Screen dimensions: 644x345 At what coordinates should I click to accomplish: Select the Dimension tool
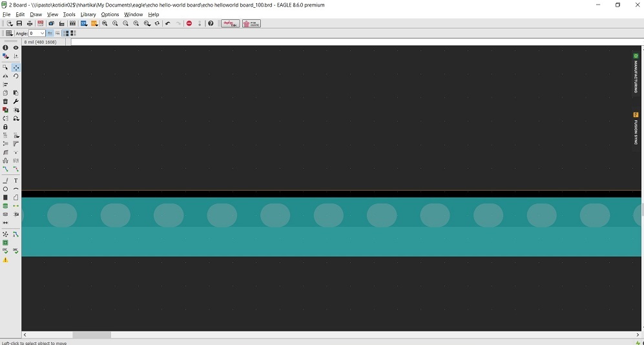coord(5,223)
